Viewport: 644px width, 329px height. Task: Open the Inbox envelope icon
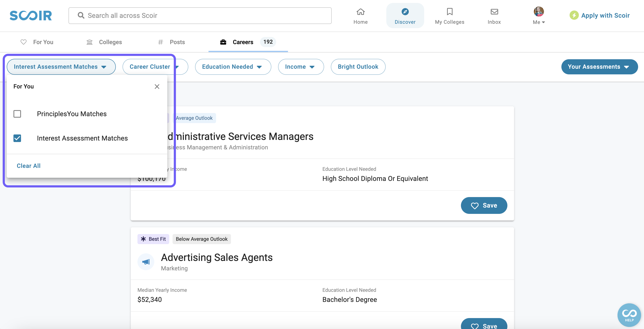coord(494,12)
